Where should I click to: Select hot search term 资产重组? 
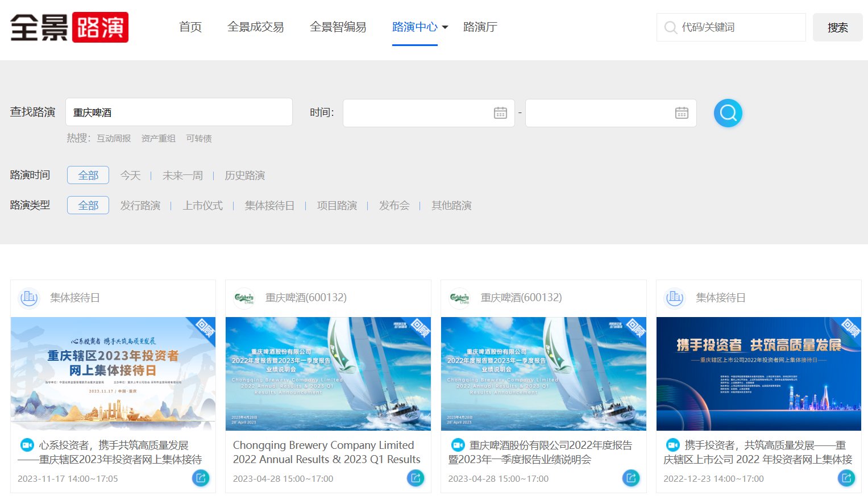click(x=159, y=138)
